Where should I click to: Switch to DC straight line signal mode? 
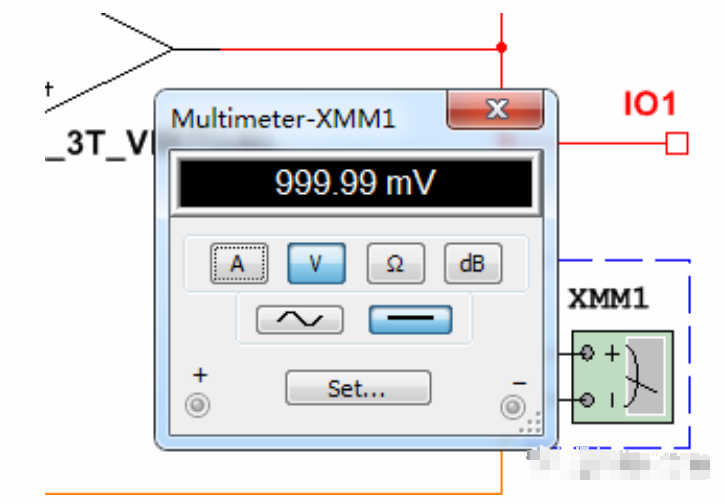click(x=411, y=319)
